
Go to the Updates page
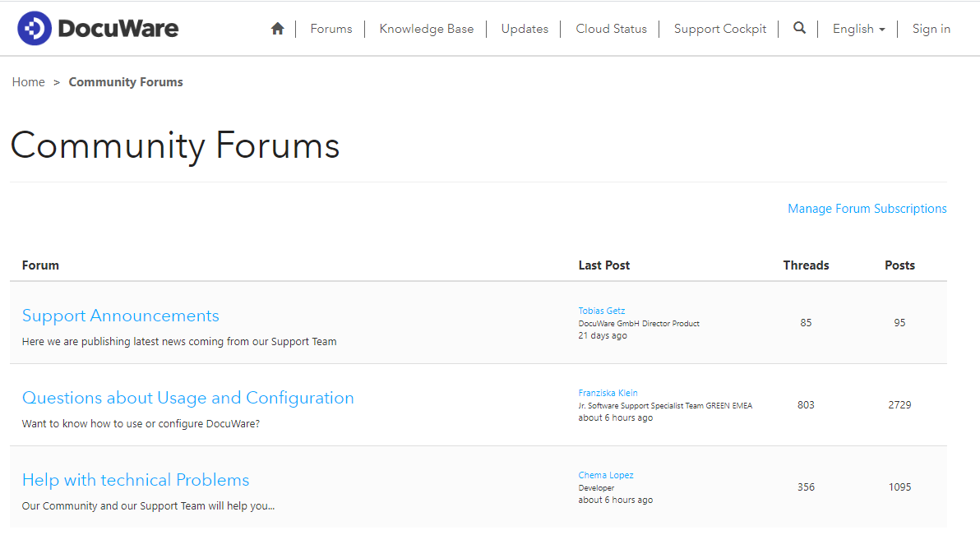point(525,29)
